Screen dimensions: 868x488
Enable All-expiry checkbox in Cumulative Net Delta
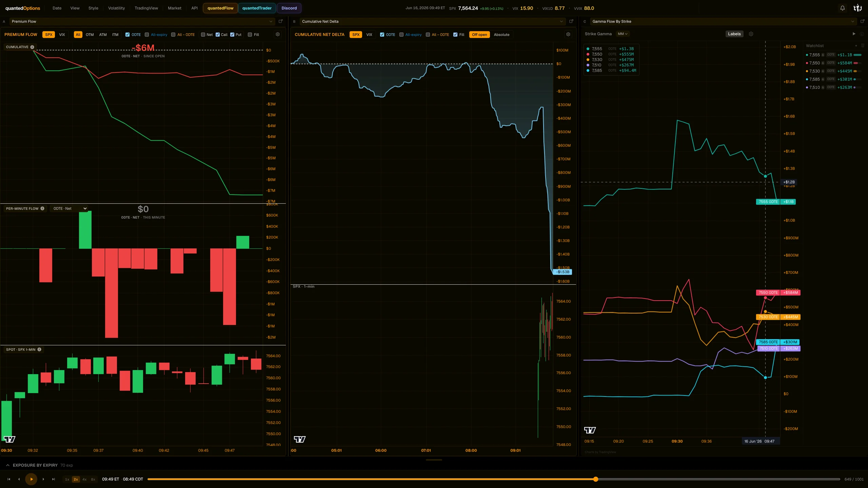coord(401,35)
